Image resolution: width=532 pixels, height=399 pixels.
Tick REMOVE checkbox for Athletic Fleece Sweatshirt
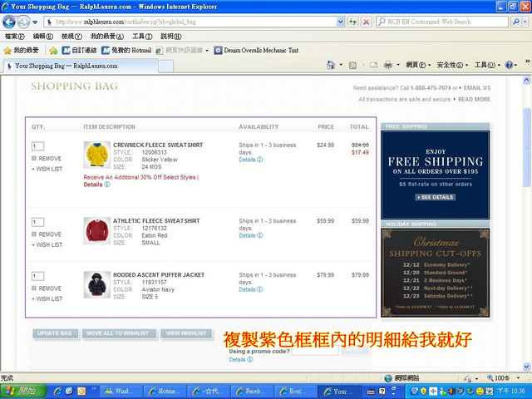pyautogui.click(x=34, y=234)
